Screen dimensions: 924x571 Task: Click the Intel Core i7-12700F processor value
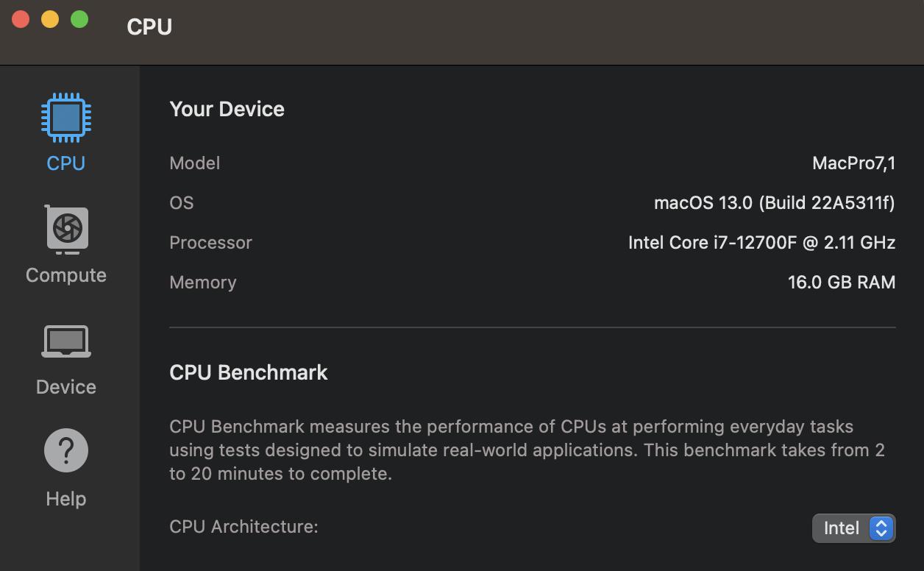pos(761,243)
